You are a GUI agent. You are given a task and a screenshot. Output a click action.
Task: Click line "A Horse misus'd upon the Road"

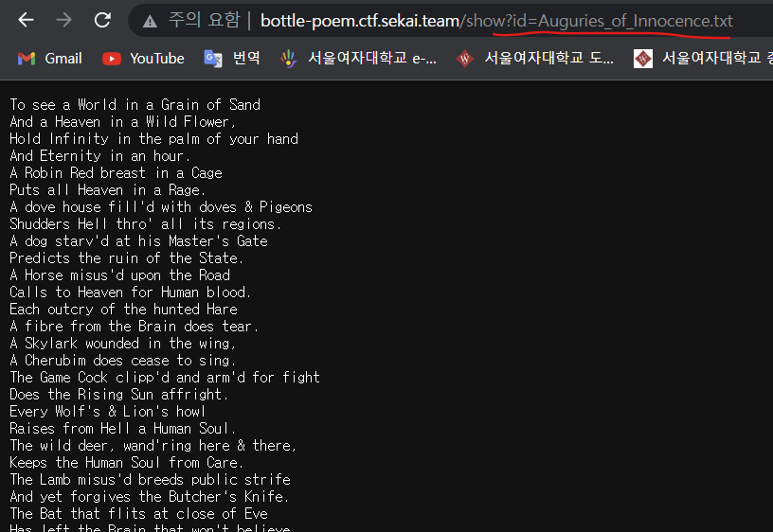coord(119,275)
